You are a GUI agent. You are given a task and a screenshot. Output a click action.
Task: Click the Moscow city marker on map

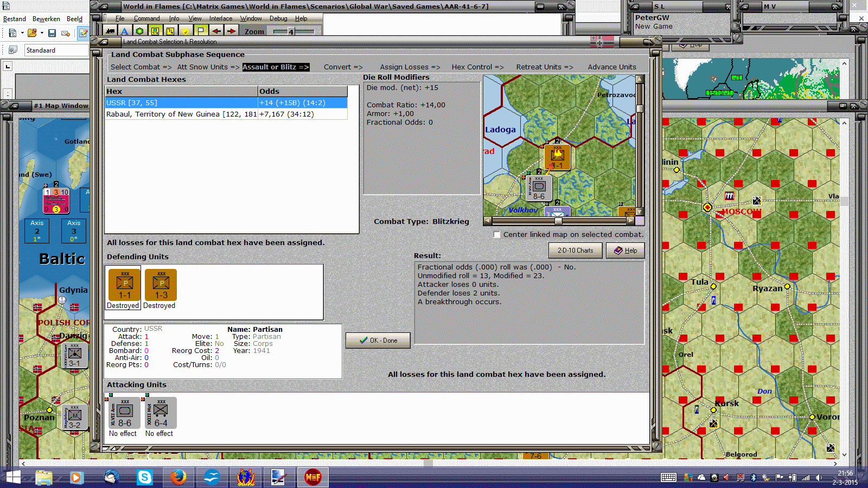point(707,207)
